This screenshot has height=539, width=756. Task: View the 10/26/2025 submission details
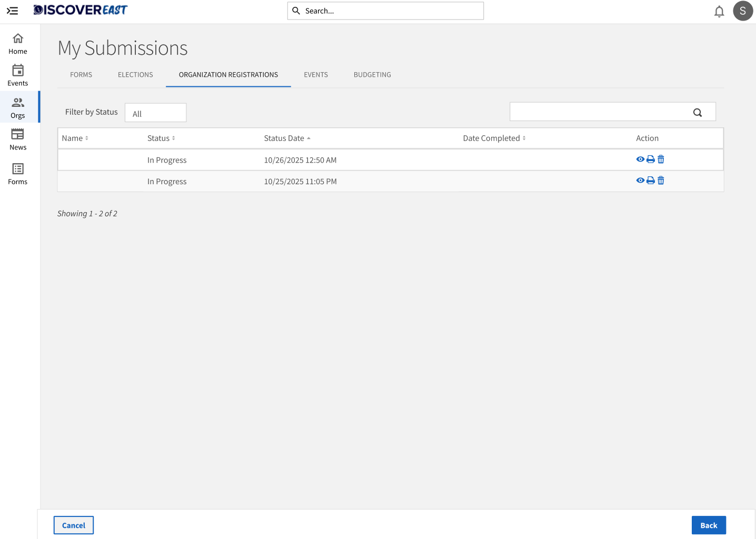640,159
